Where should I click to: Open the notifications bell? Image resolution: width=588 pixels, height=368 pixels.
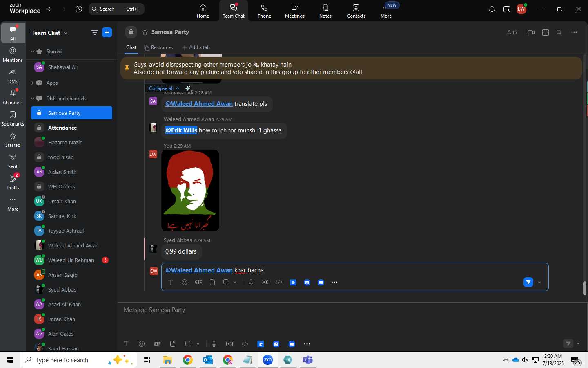492,9
